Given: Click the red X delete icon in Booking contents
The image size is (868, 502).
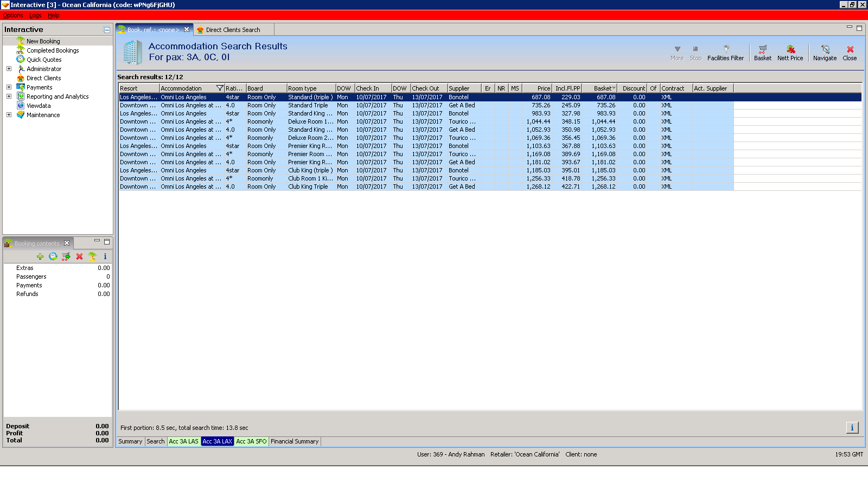Looking at the screenshot, I should (x=79, y=256).
